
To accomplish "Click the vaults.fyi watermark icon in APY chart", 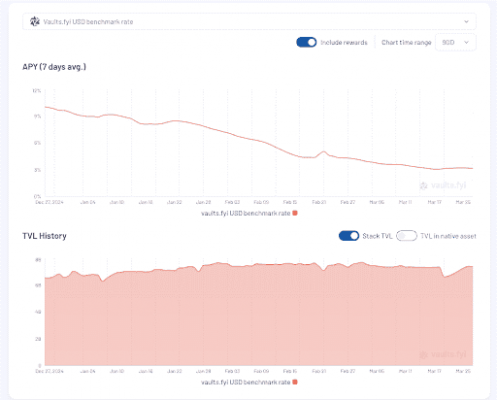I will (423, 186).
